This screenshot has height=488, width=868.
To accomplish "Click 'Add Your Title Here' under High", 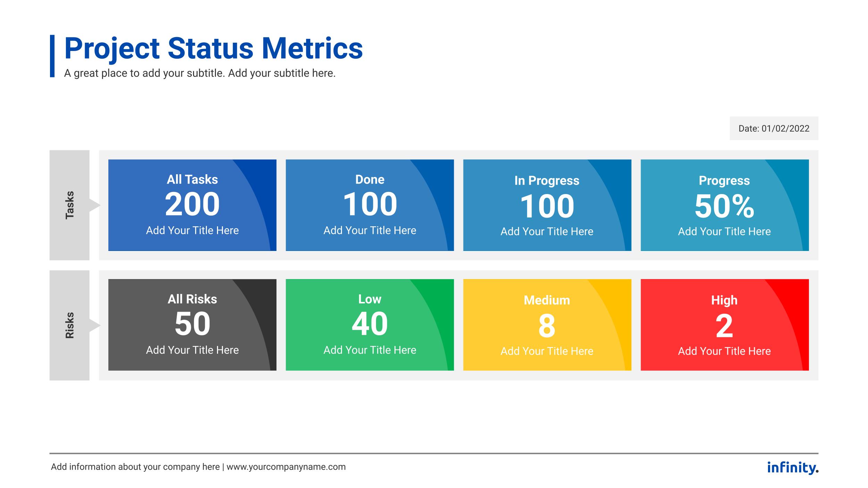I will click(724, 351).
